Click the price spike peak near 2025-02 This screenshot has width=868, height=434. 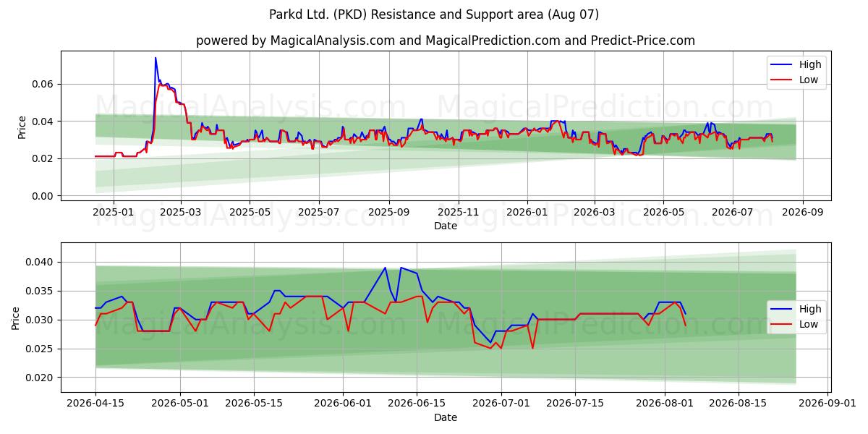pyautogui.click(x=156, y=58)
